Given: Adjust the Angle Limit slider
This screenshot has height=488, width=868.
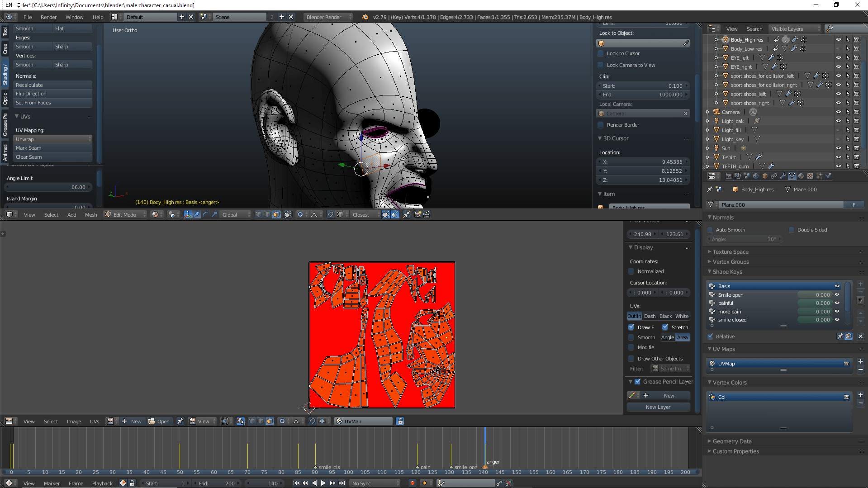Looking at the screenshot, I should [49, 187].
